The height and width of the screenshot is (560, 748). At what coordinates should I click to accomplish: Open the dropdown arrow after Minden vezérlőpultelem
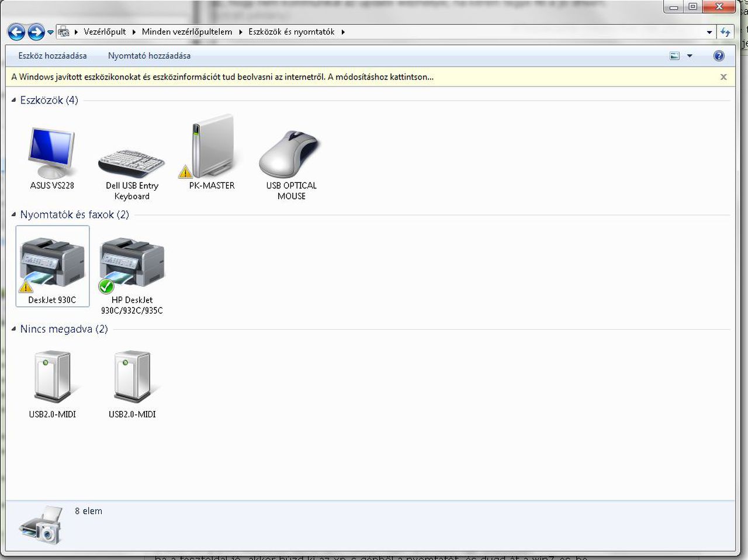pos(240,32)
